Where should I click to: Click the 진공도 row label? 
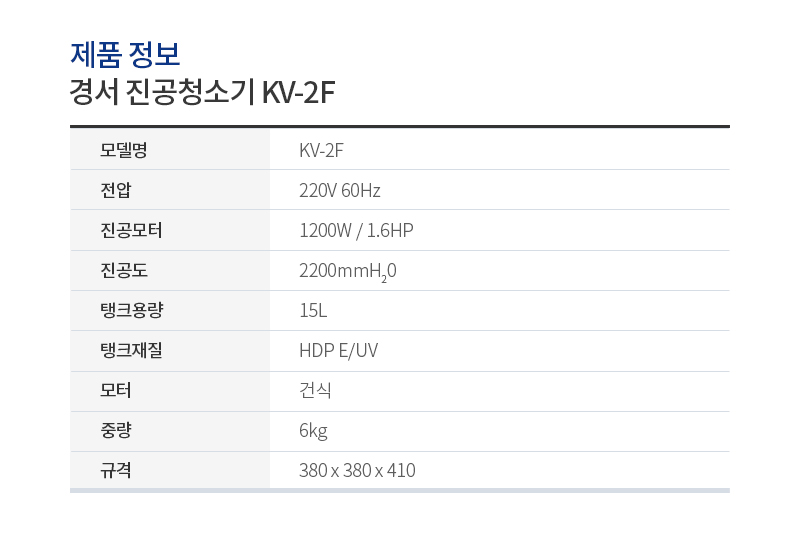(x=123, y=270)
